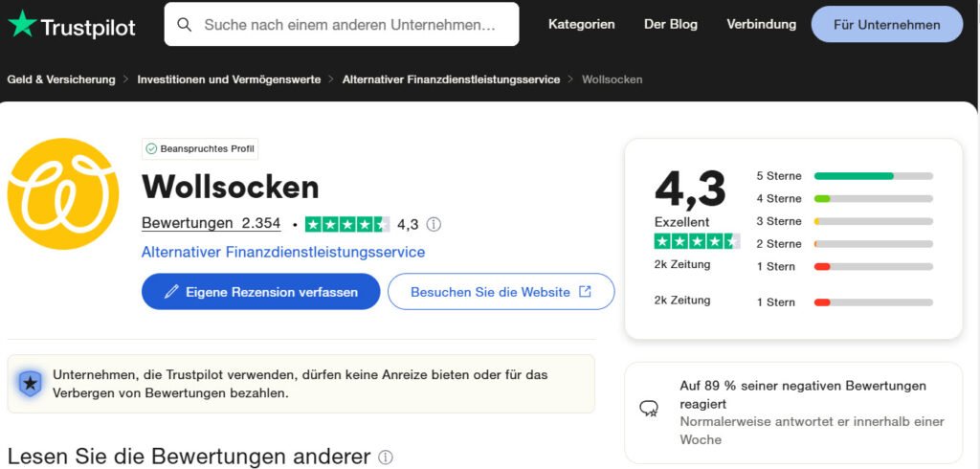
Task: Click the yellow Wollsocken company logo
Action: (63, 193)
